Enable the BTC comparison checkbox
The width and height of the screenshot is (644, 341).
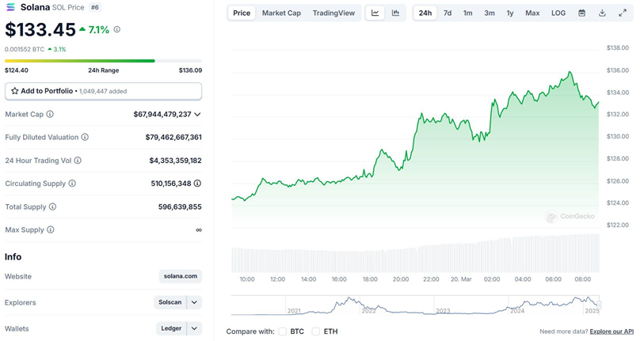(283, 332)
